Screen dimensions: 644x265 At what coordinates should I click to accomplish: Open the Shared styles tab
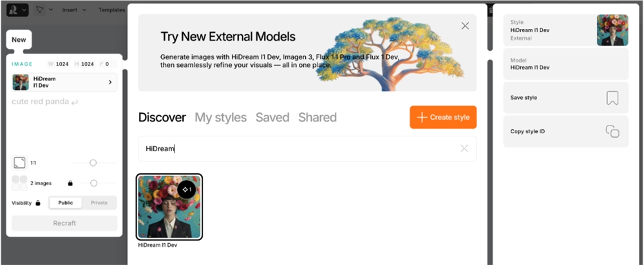[317, 117]
